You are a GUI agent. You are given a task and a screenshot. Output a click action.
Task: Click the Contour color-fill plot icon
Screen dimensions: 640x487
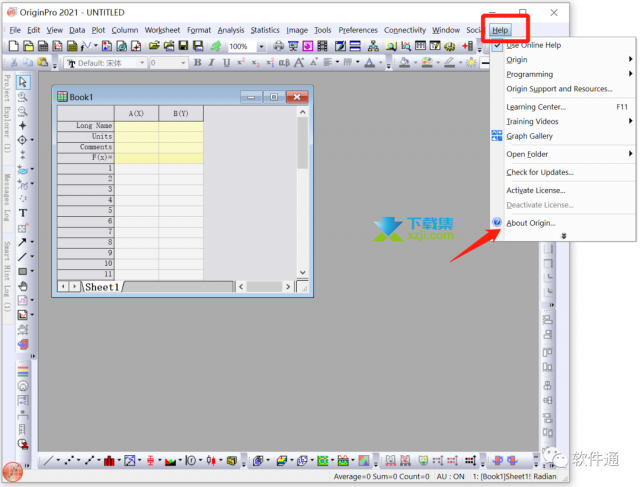(322, 461)
